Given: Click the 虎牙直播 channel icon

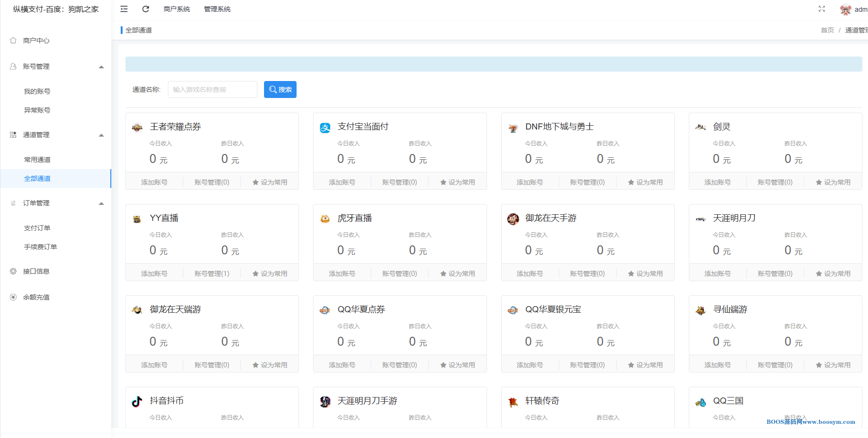Looking at the screenshot, I should click(325, 219).
